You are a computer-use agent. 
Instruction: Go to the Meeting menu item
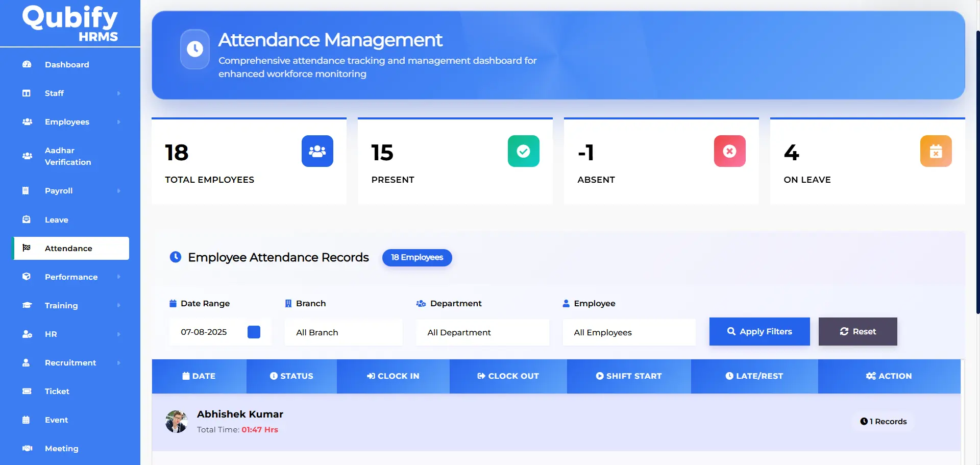click(x=62, y=449)
